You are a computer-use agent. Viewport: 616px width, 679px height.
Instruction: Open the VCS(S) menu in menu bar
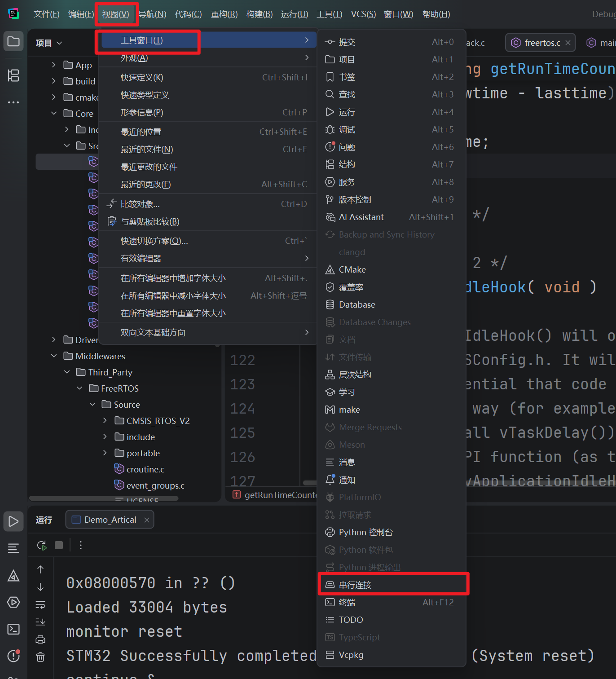[x=363, y=14]
